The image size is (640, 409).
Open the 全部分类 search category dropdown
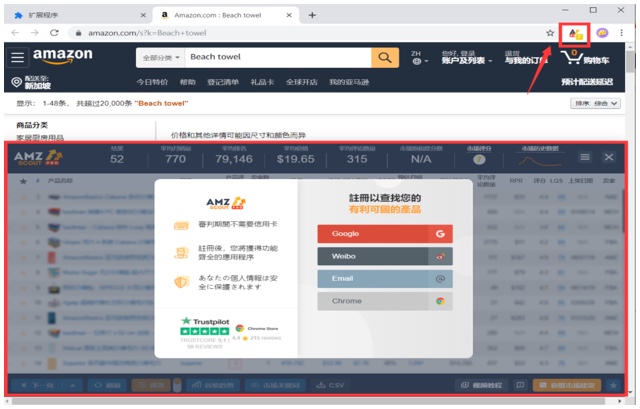161,58
